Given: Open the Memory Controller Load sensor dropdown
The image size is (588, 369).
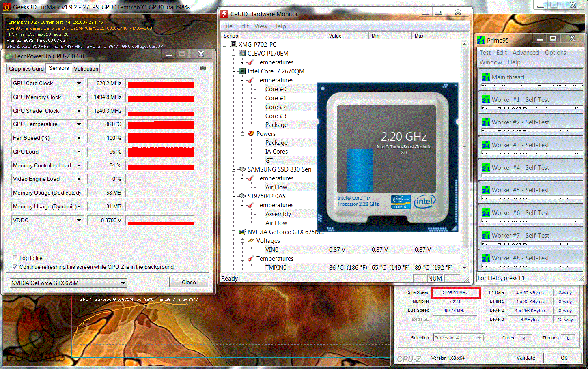Looking at the screenshot, I should (x=79, y=165).
